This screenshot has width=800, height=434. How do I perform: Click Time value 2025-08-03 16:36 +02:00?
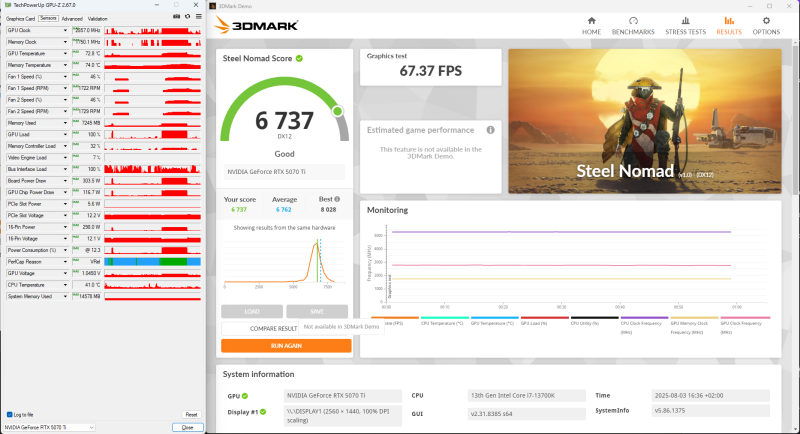[711, 396]
